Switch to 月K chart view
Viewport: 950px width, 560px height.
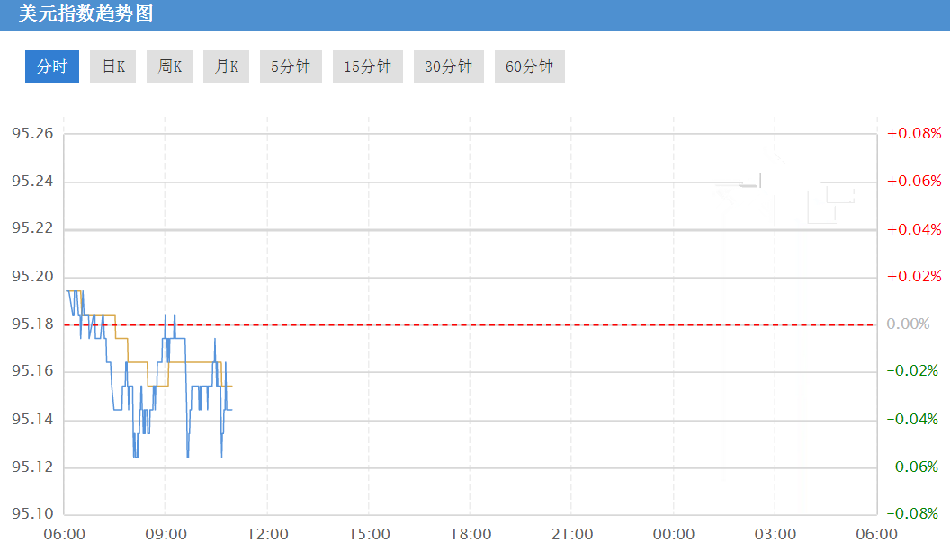pos(226,67)
